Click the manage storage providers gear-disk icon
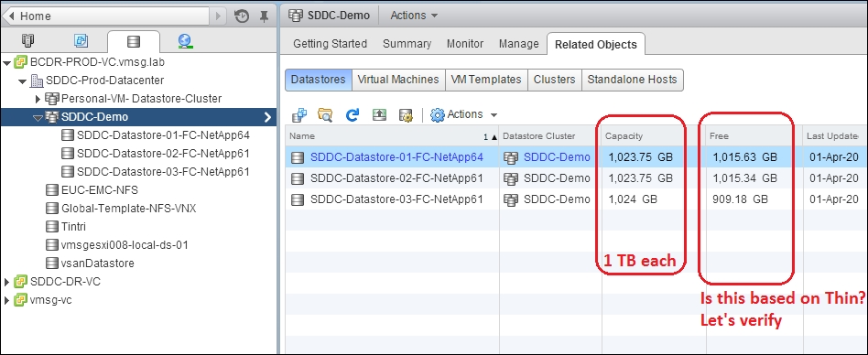This screenshot has height=355, width=868. point(406,115)
